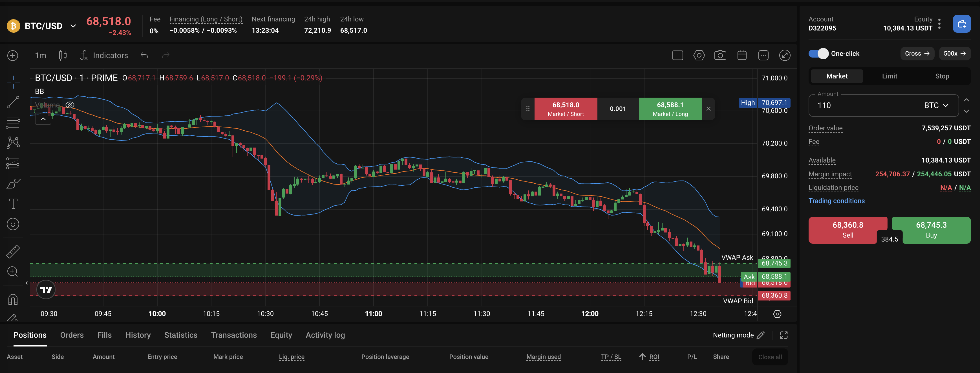Open the Indicators menu
Image resolution: width=980 pixels, height=373 pixels.
[110, 55]
